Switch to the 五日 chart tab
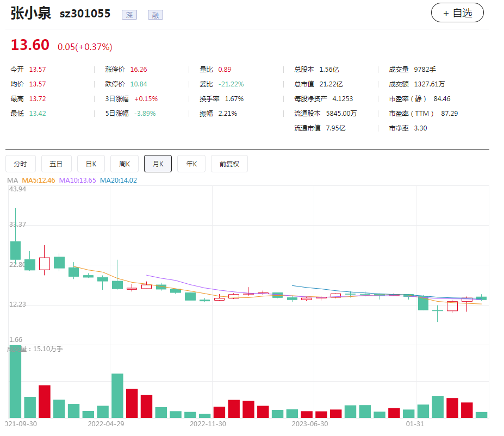Viewport: 504px width, 436px height. 56,164
